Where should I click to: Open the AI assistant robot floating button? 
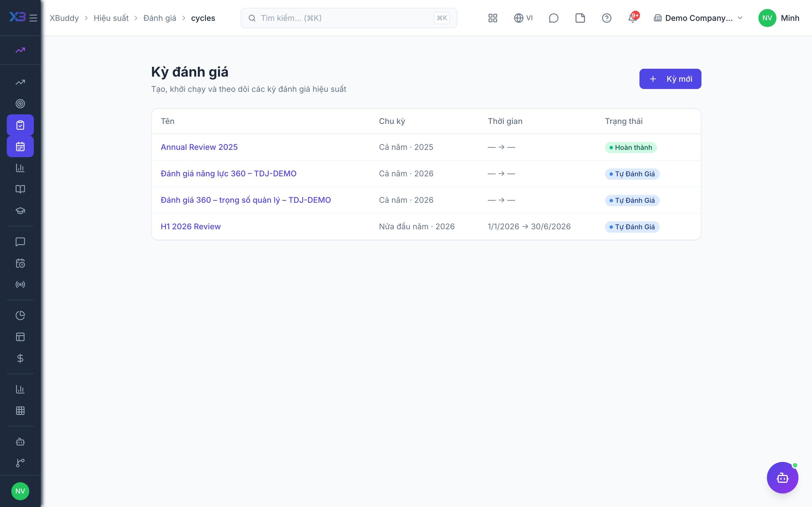coord(782,477)
